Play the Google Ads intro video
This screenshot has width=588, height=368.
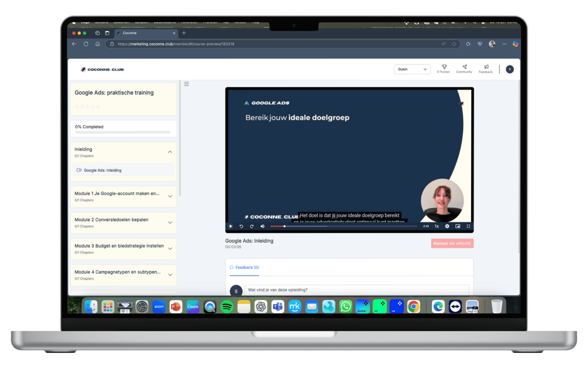[x=230, y=226]
